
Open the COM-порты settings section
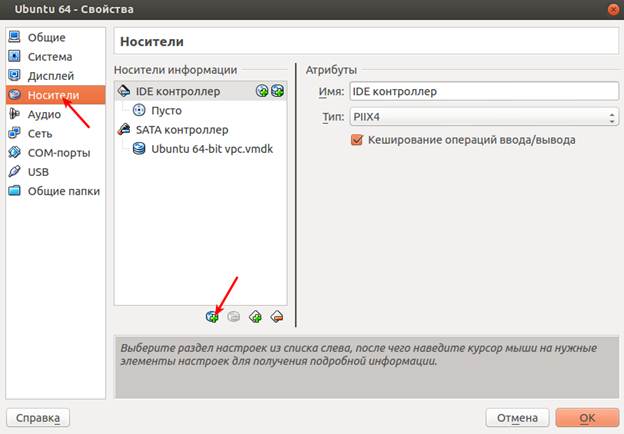click(x=55, y=152)
